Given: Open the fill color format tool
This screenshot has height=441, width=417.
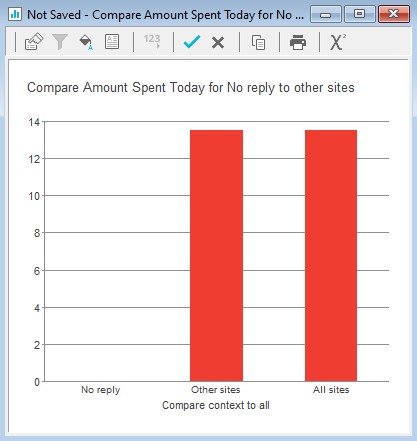Looking at the screenshot, I should pyautogui.click(x=86, y=42).
